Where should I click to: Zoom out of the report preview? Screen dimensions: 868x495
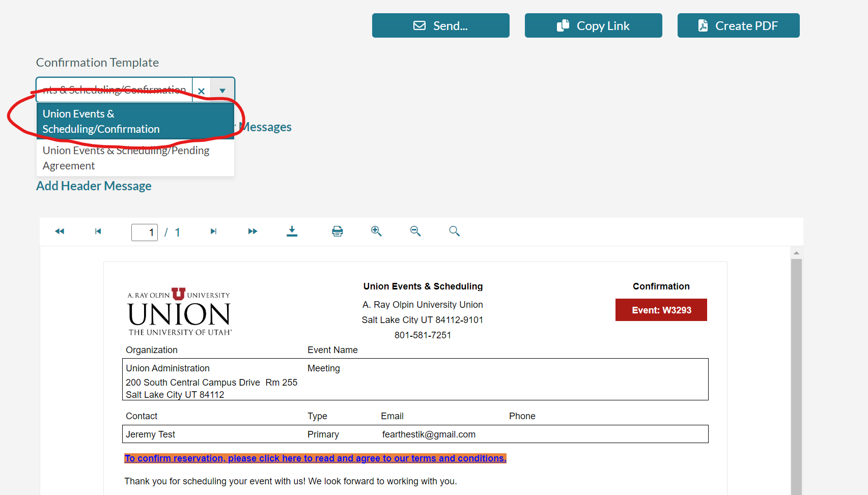tap(415, 231)
